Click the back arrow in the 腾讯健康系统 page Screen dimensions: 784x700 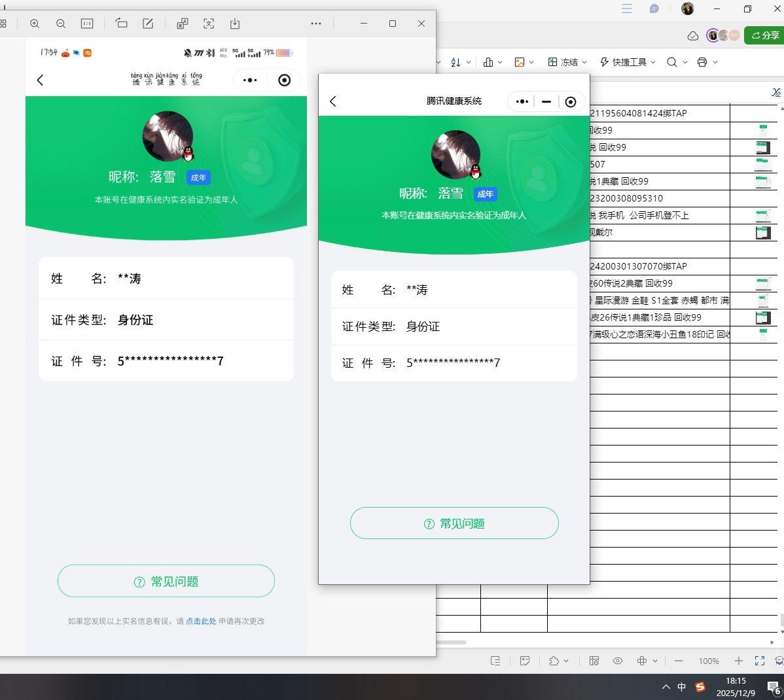[333, 101]
